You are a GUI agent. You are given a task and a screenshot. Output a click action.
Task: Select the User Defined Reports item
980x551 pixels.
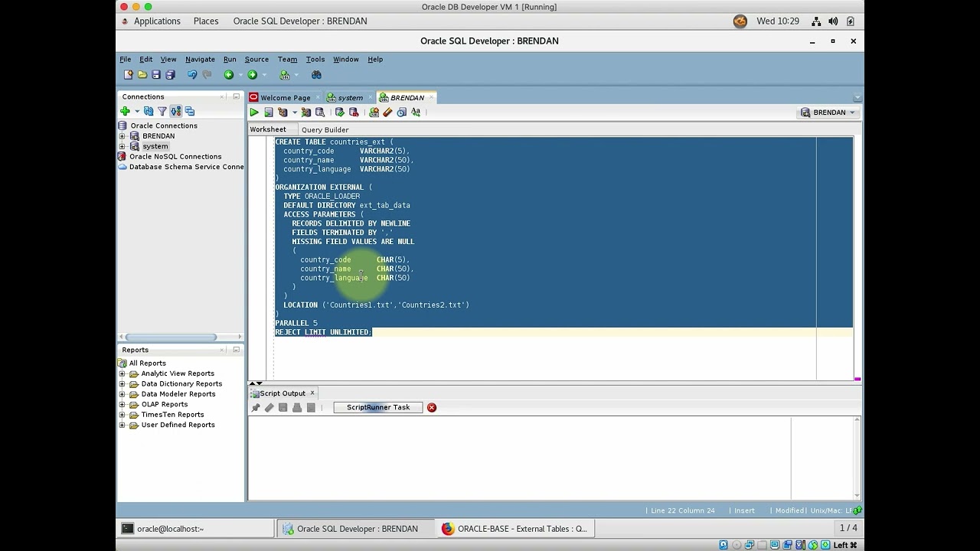click(178, 425)
